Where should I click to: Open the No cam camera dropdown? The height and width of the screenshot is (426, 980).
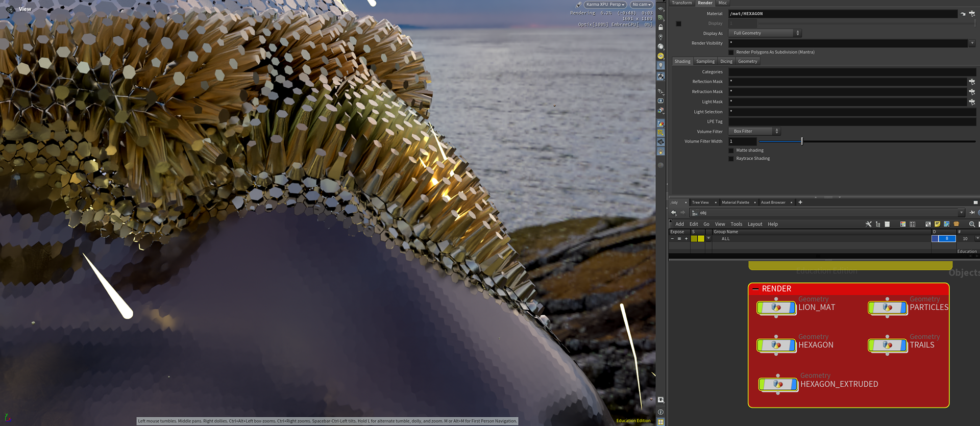[642, 5]
